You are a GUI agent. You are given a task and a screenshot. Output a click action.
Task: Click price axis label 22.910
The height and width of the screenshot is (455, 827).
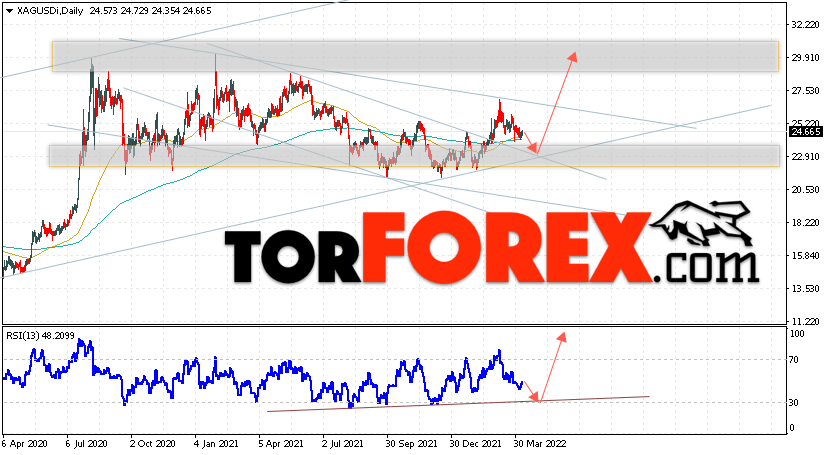point(806,157)
